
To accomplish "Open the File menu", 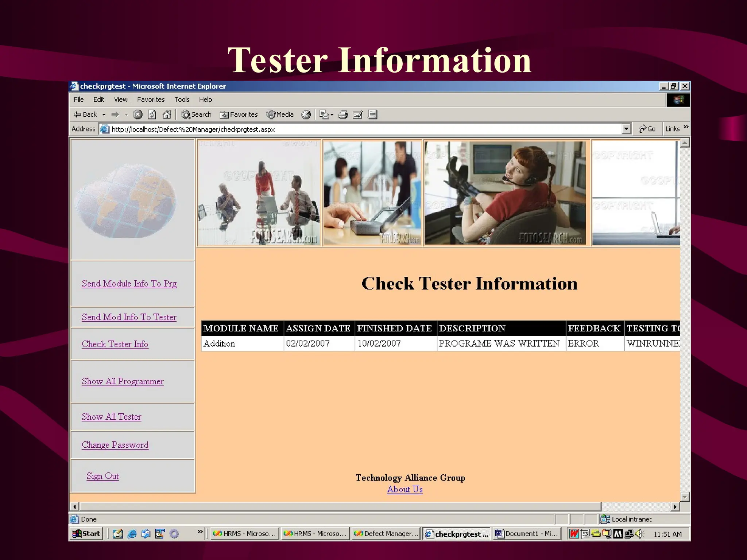I will coord(78,100).
